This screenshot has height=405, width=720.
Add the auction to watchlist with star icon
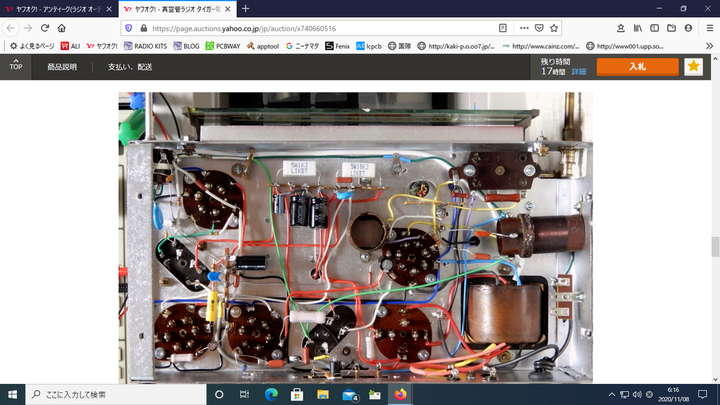(693, 67)
